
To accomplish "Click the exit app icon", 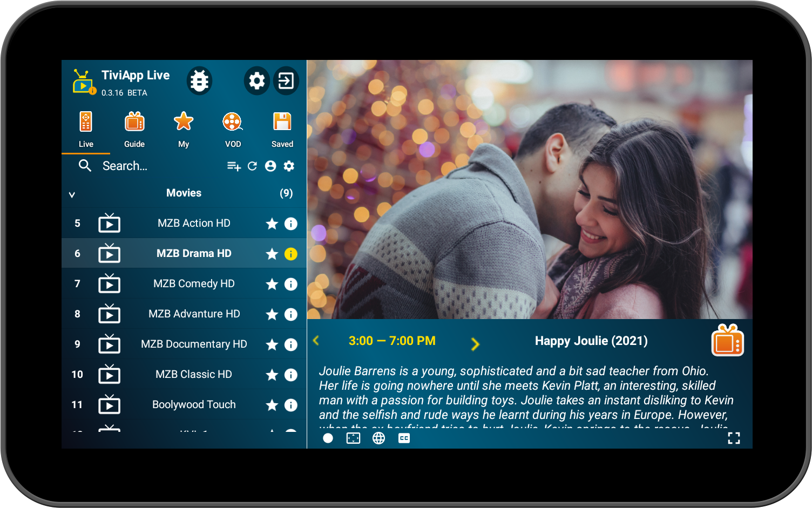I will [286, 81].
